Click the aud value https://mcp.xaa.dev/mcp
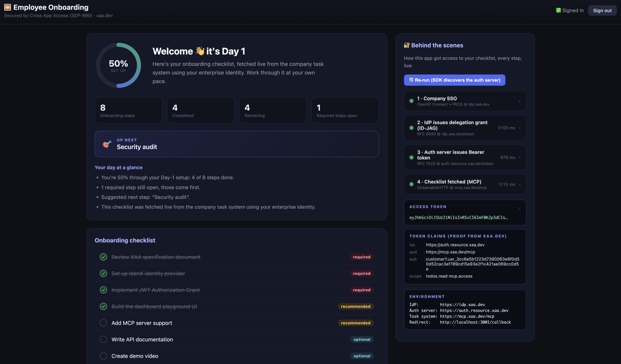Image resolution: width=621 pixels, height=364 pixels. pyautogui.click(x=450, y=252)
